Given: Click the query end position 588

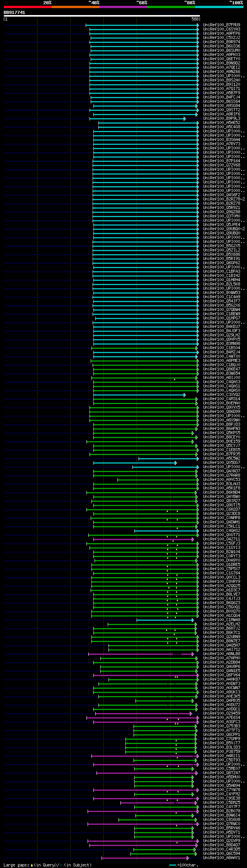Looking at the screenshot, I should [195, 19].
